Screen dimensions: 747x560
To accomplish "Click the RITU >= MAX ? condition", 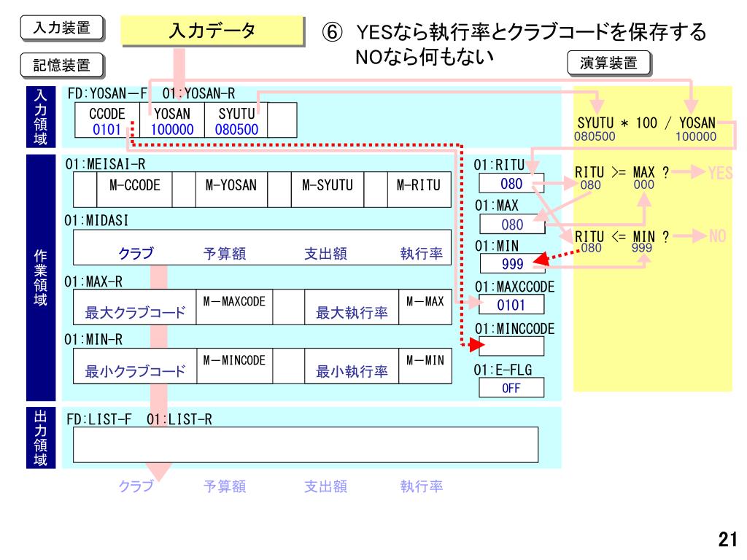I will click(x=622, y=172).
